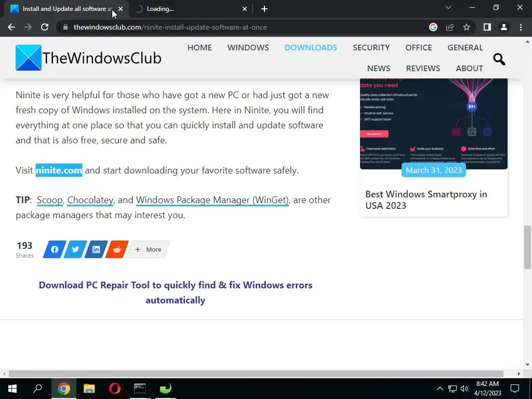Go back using the browser back arrow
The image size is (532, 399).
[11, 27]
